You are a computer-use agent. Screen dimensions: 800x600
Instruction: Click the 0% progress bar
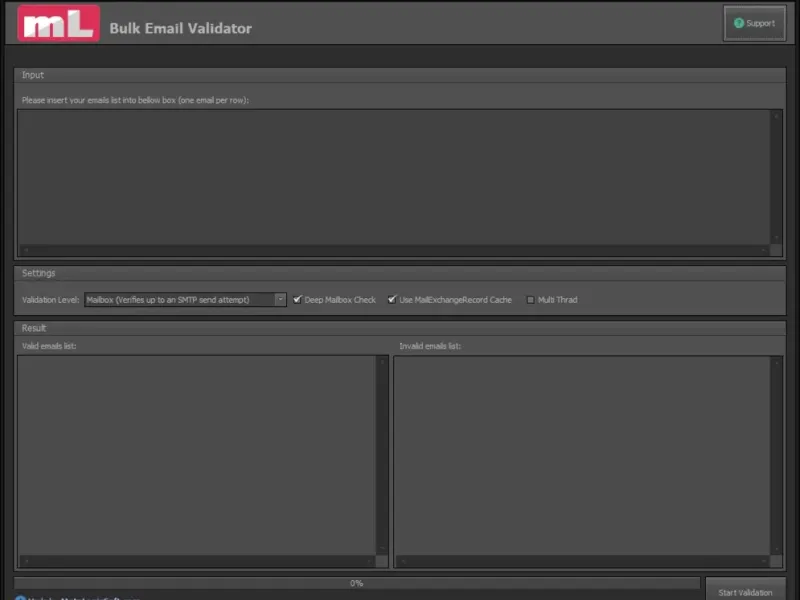coord(357,583)
